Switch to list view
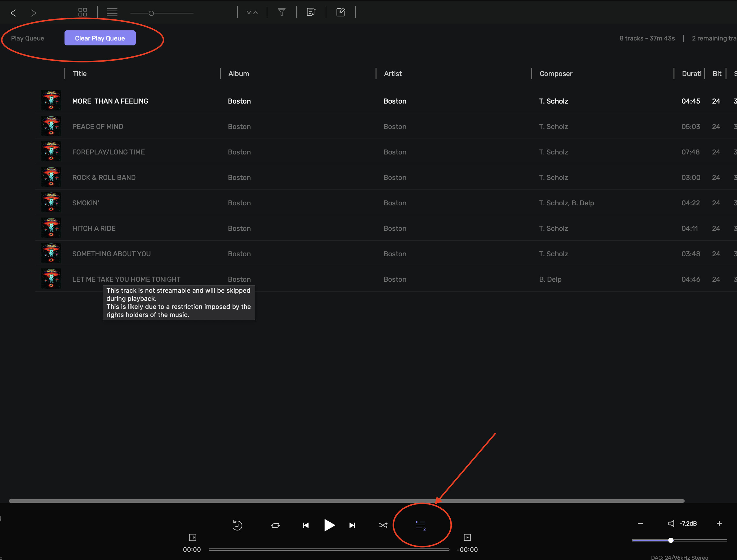This screenshot has height=560, width=737. pyautogui.click(x=112, y=12)
